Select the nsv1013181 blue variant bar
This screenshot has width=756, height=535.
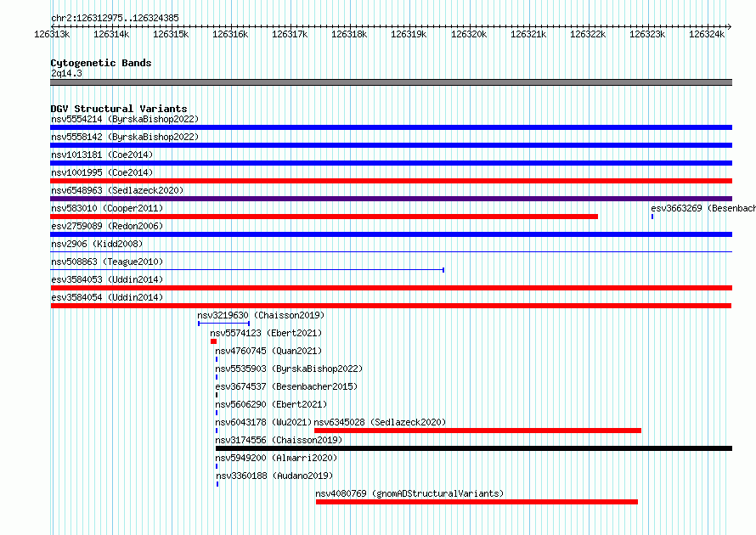pos(391,163)
